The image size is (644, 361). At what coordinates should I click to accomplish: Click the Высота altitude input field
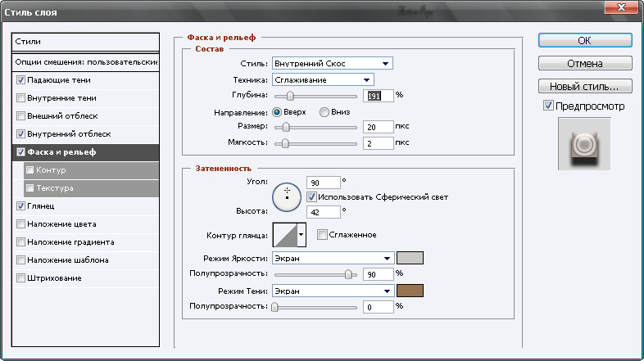point(323,212)
